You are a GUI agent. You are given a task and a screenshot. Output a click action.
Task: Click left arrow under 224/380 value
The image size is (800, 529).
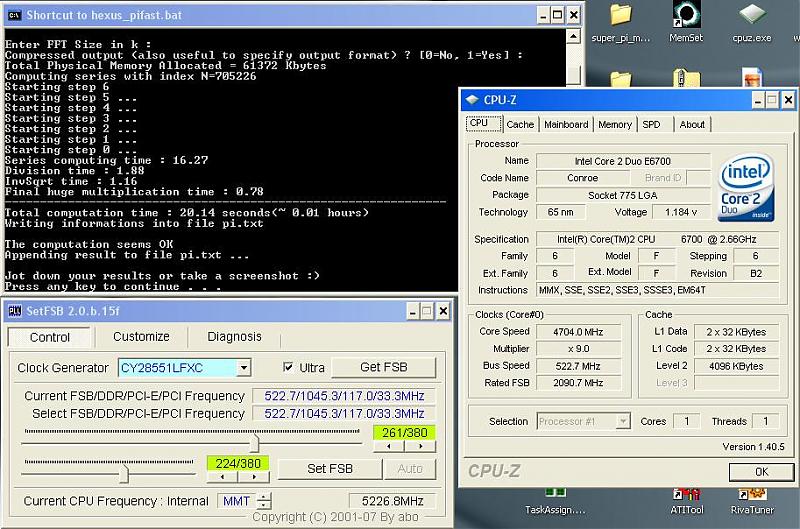[x=222, y=477]
